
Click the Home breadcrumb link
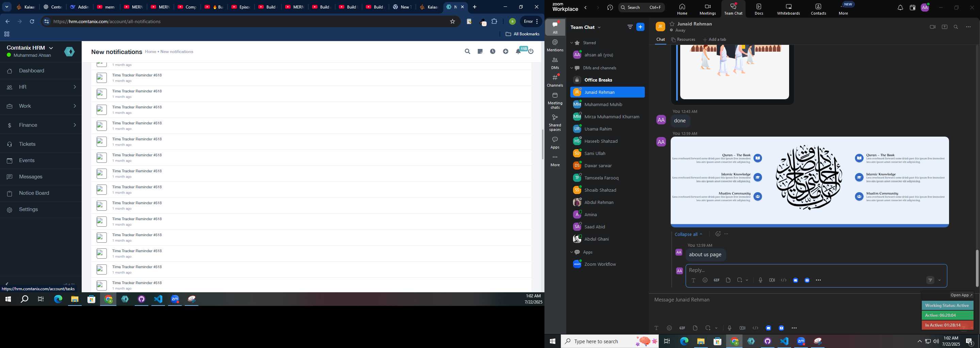tap(150, 52)
